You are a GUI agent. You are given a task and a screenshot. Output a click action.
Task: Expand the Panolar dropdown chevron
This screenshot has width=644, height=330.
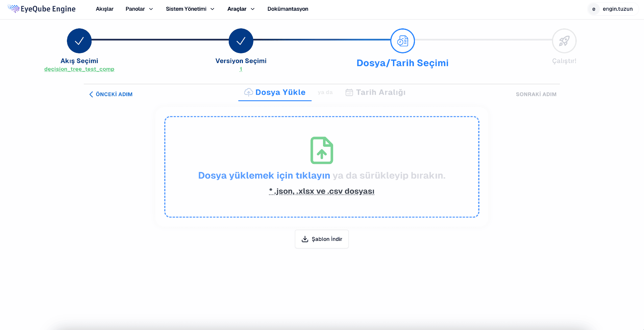[x=151, y=9]
